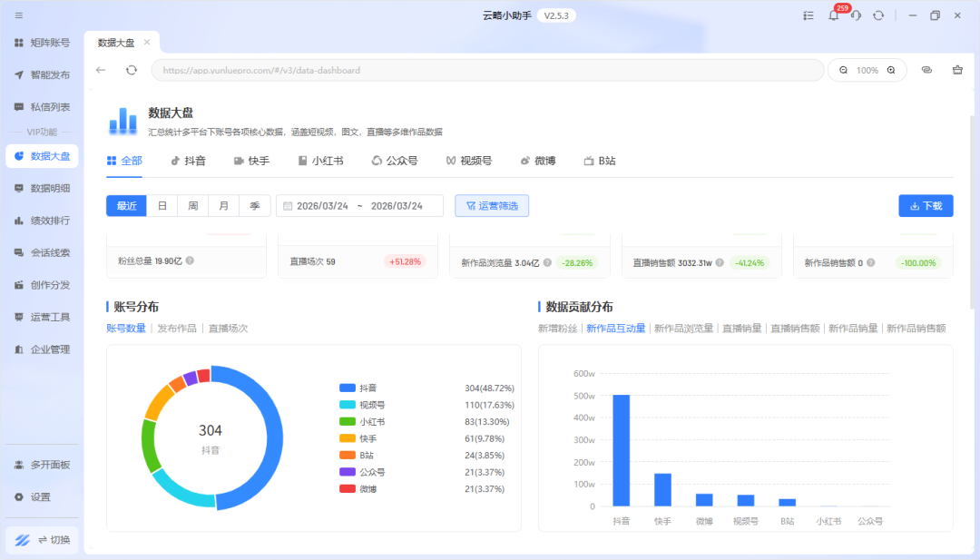Viewport: 980px width, 560px height.
Task: Click the 下载 download button
Action: [x=926, y=206]
